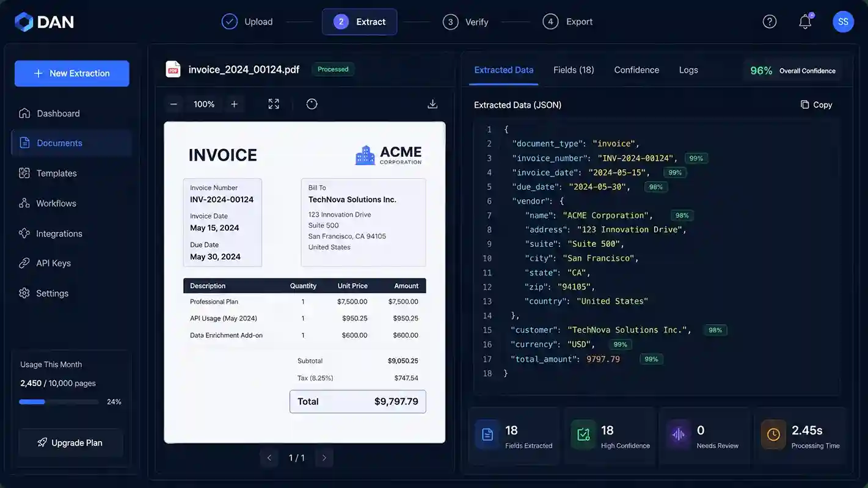Click the 1 / 1 page indicator
Screen dimensions: 868x488
point(297,458)
